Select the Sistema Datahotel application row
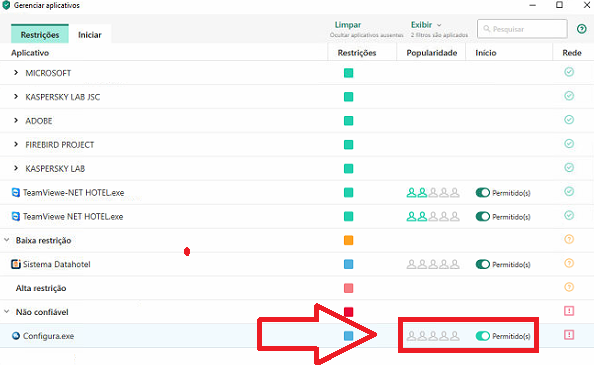This screenshot has height=365, width=594. [297, 264]
